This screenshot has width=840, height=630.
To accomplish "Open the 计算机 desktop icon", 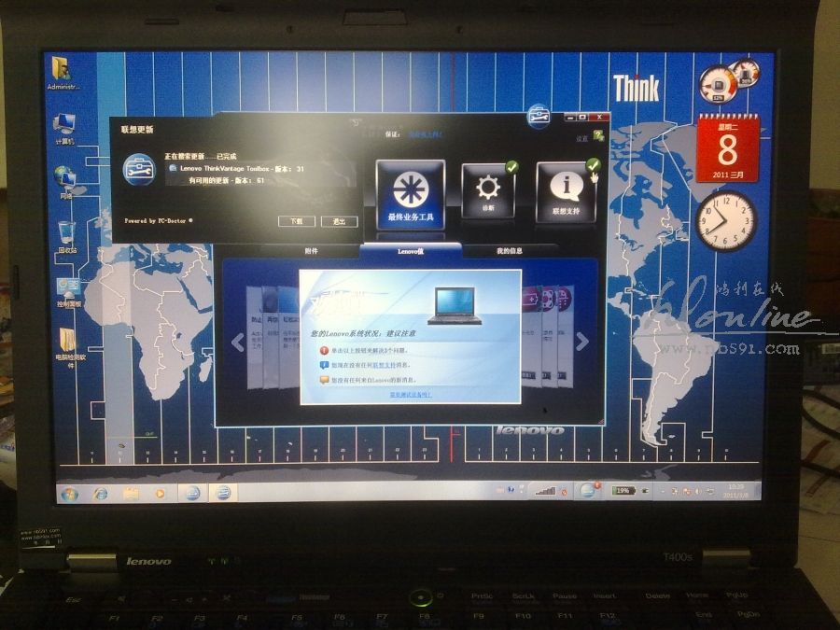I will (64, 126).
